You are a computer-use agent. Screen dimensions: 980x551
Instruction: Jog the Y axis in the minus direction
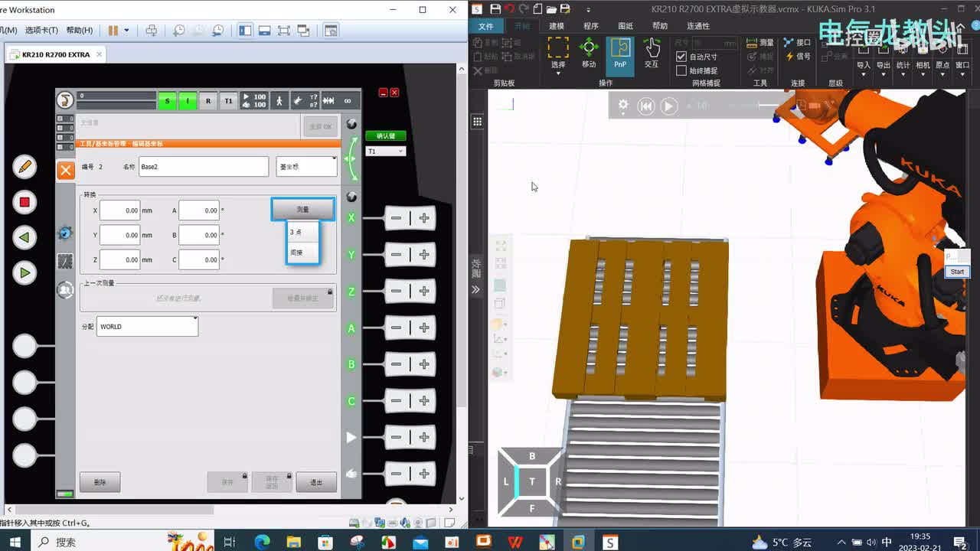pyautogui.click(x=396, y=255)
